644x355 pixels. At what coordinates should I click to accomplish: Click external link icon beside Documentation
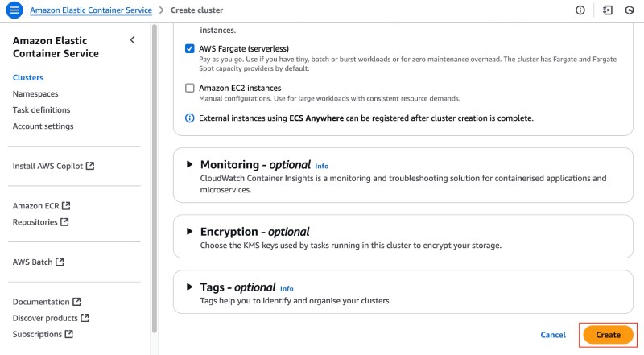(x=76, y=302)
